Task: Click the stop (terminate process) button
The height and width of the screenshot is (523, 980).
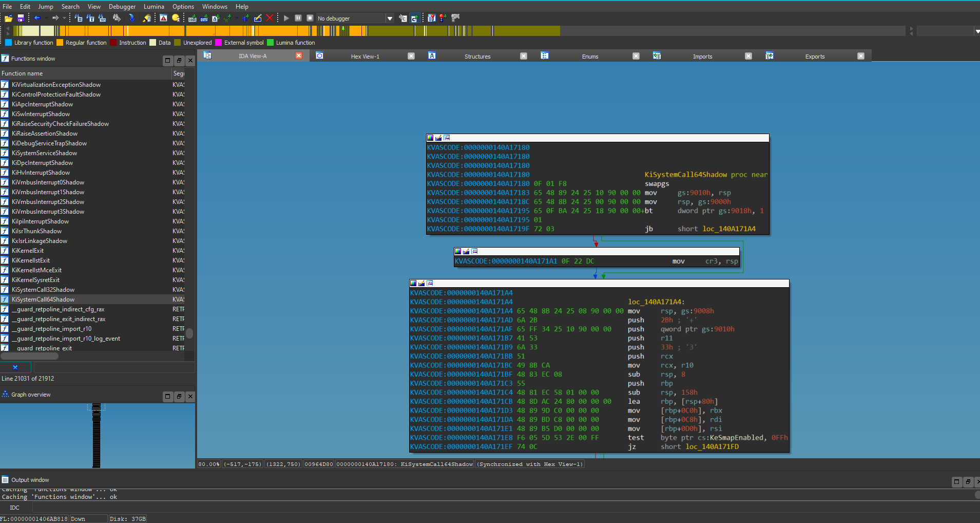Action: pyautogui.click(x=310, y=18)
